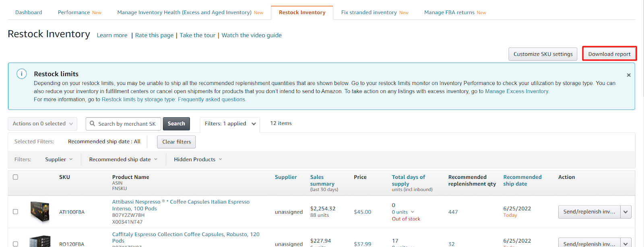Image resolution: width=644 pixels, height=247 pixels.
Task: Open action dropdown arrow for ATI100FBA row
Action: click(x=626, y=212)
